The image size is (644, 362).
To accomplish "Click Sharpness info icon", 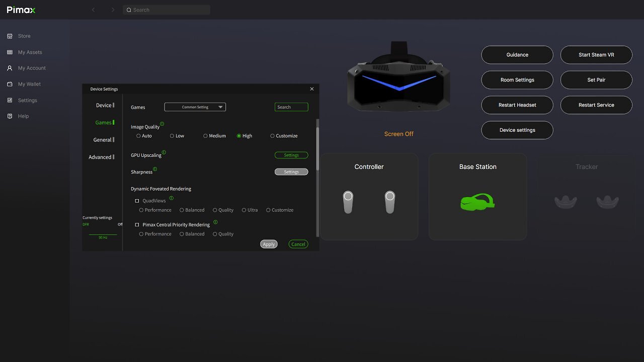I will 155,169.
